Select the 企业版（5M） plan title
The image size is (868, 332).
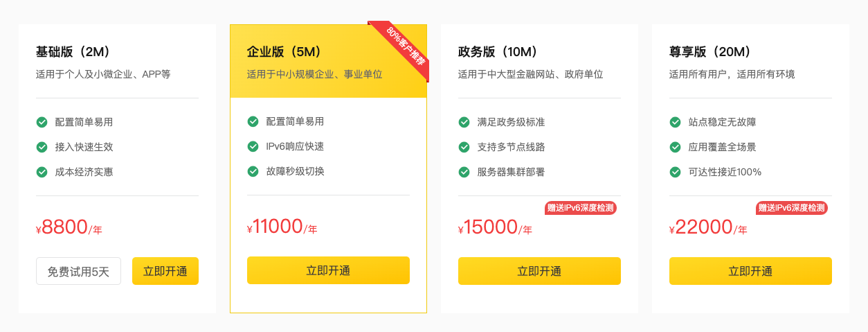click(x=284, y=52)
